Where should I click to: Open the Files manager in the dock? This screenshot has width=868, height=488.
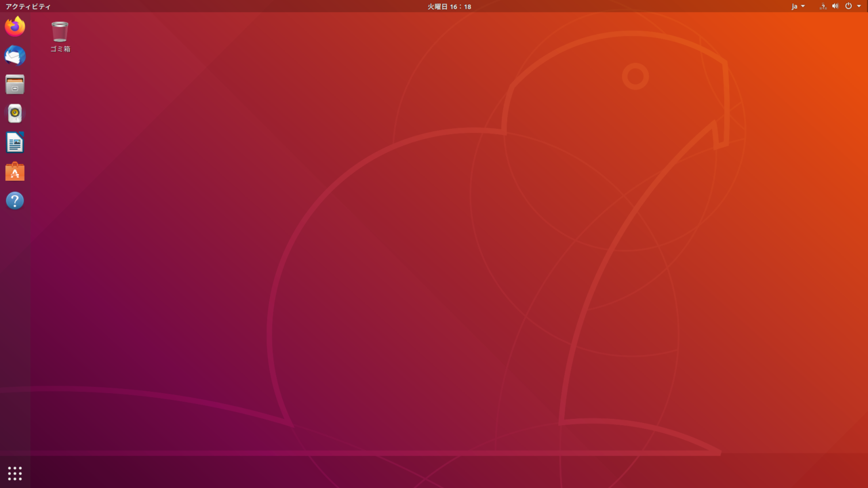[15, 85]
